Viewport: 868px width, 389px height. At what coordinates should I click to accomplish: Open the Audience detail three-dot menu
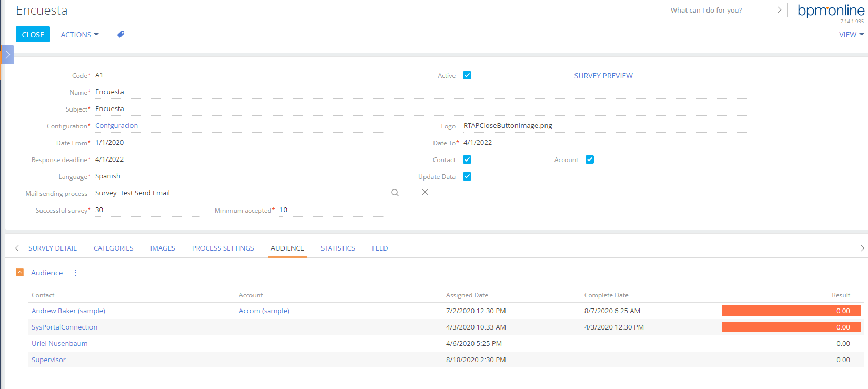(76, 273)
